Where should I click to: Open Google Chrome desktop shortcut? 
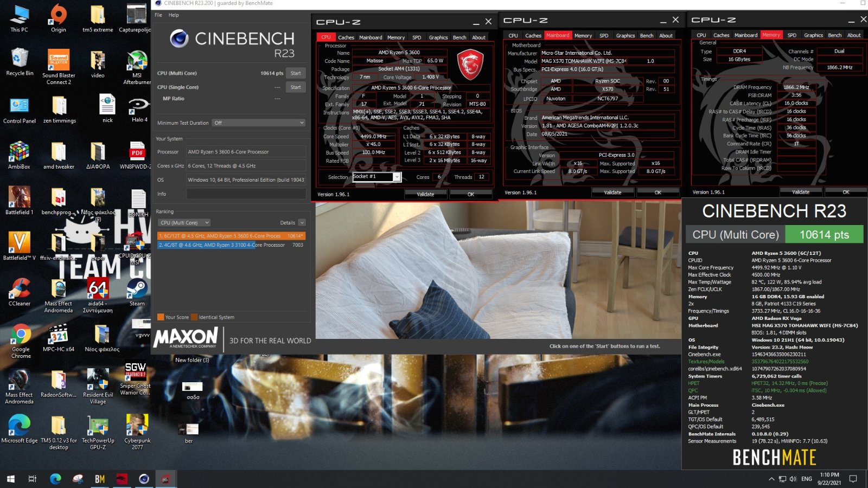21,342
